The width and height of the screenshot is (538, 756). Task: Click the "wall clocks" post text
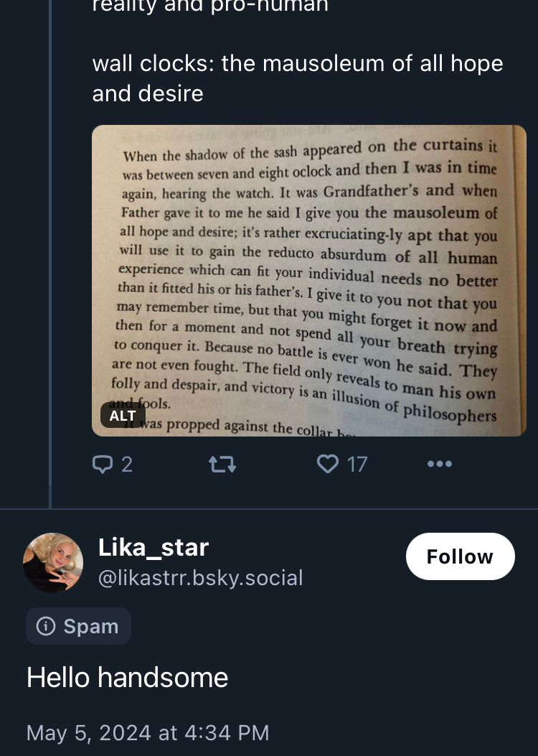[297, 64]
